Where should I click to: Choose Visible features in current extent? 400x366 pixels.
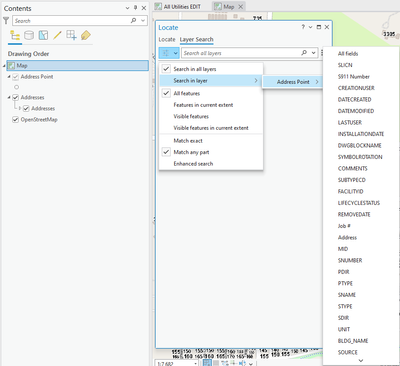[x=211, y=128]
